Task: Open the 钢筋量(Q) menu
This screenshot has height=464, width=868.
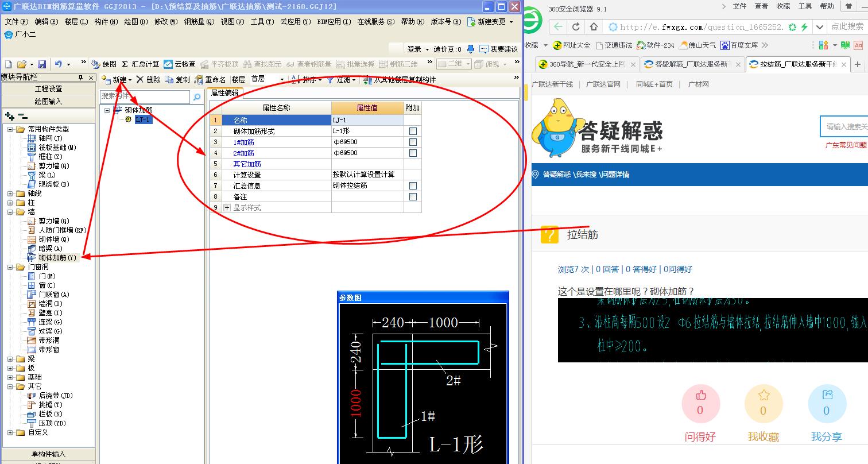Action: pos(199,22)
